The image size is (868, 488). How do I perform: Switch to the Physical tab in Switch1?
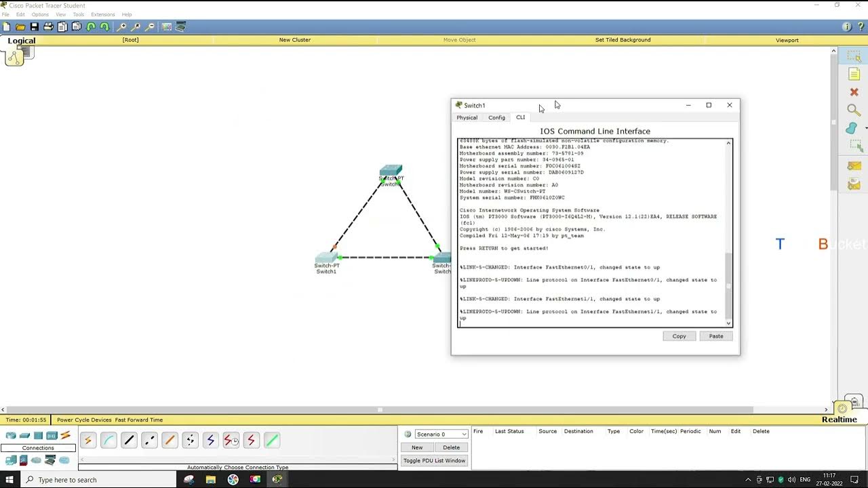click(x=467, y=117)
